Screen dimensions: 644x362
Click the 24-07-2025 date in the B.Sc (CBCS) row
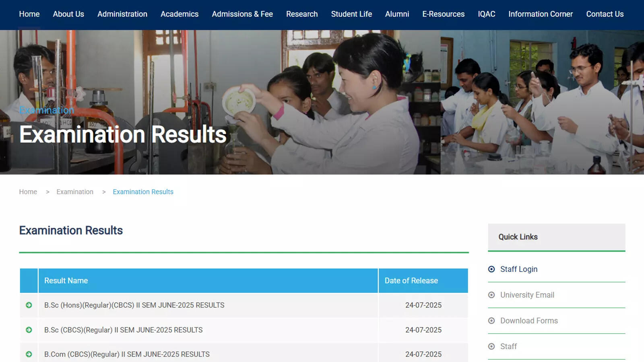423,330
